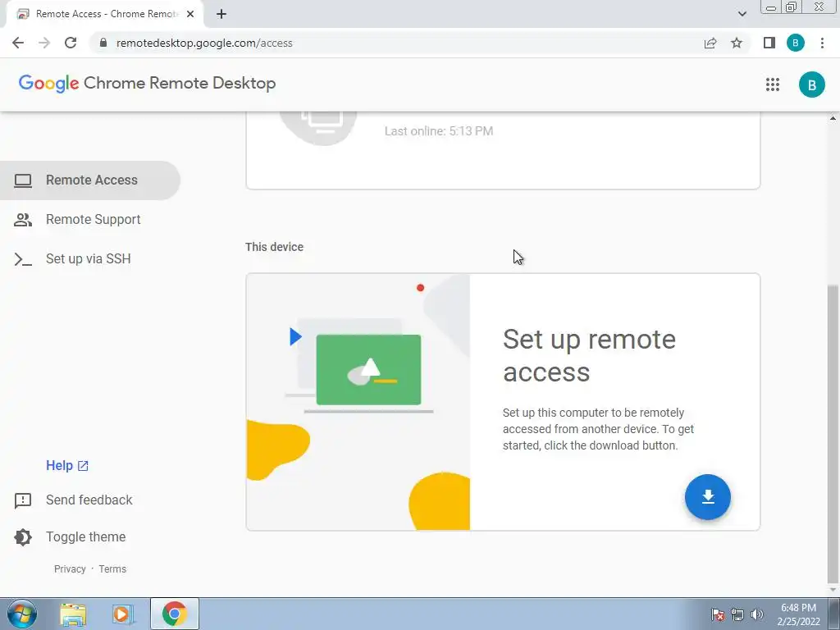Select Remote Access in sidebar
This screenshot has width=840, height=630.
click(90, 180)
